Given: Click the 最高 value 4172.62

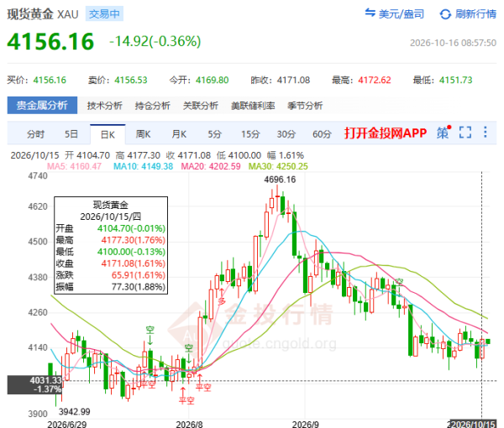Looking at the screenshot, I should 375,80.
